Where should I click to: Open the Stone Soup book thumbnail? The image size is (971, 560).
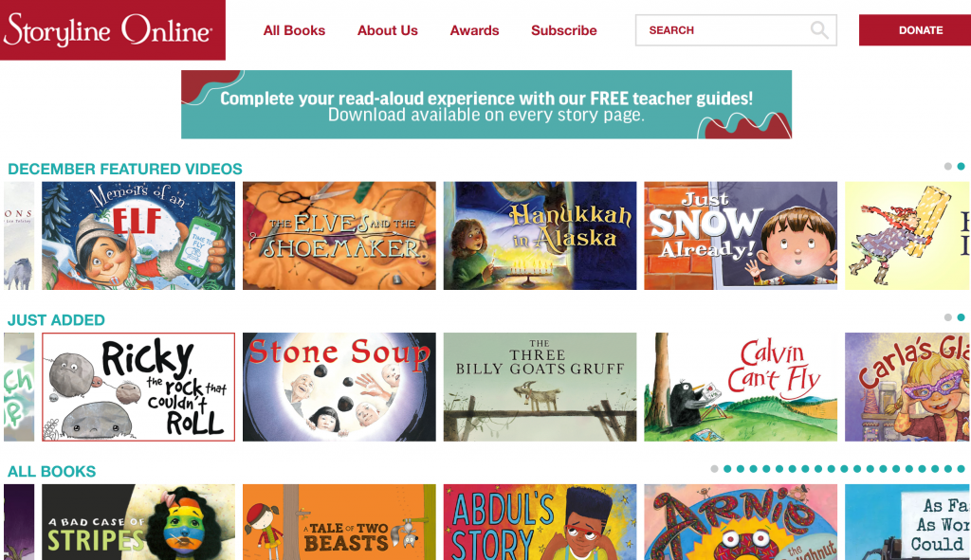339,387
